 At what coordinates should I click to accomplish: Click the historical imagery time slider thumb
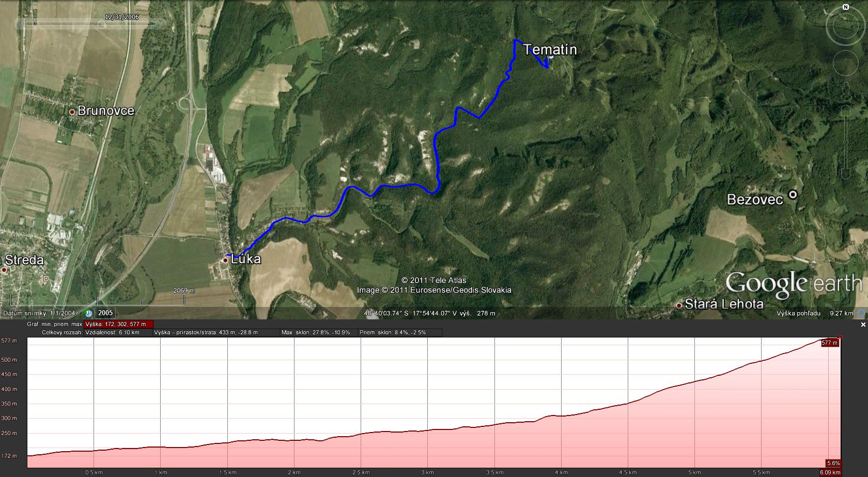point(102,24)
